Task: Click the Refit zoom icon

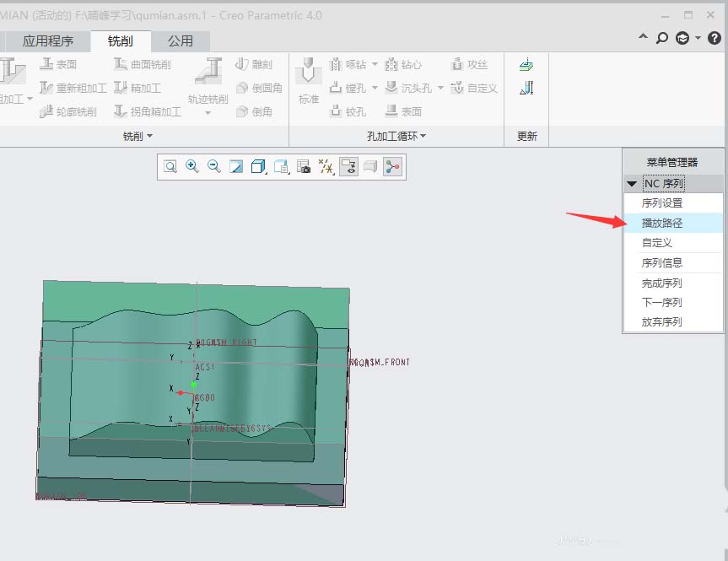Action: point(170,167)
